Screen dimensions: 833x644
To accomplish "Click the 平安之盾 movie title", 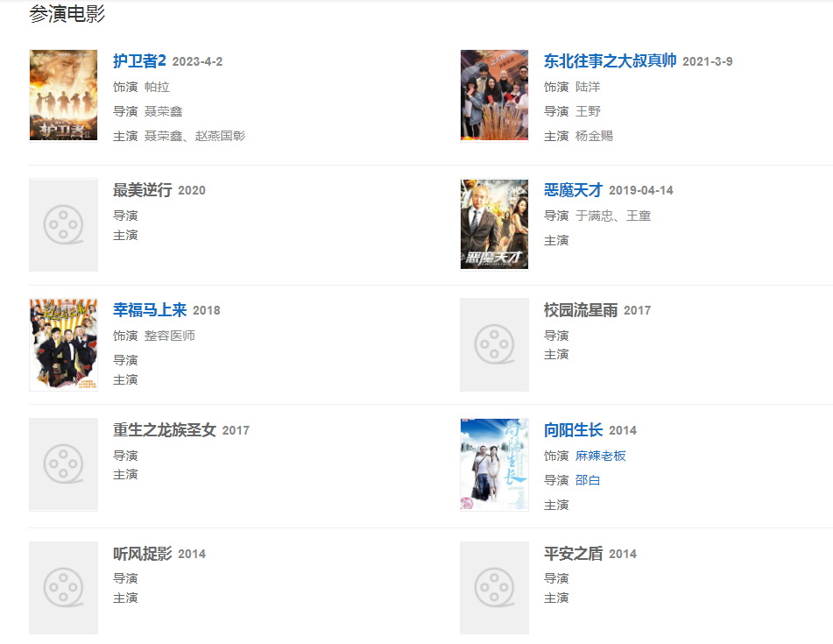I will point(573,554).
